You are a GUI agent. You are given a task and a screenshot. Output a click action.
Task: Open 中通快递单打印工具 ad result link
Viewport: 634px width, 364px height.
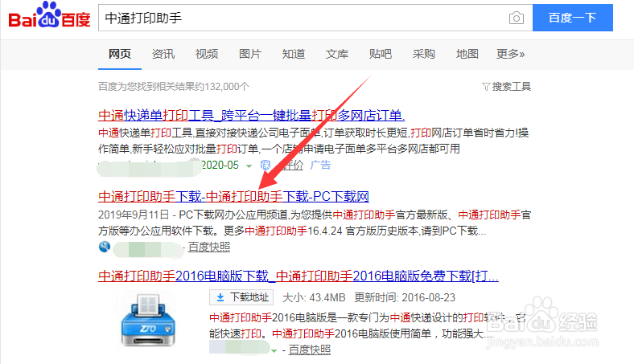click(x=252, y=116)
